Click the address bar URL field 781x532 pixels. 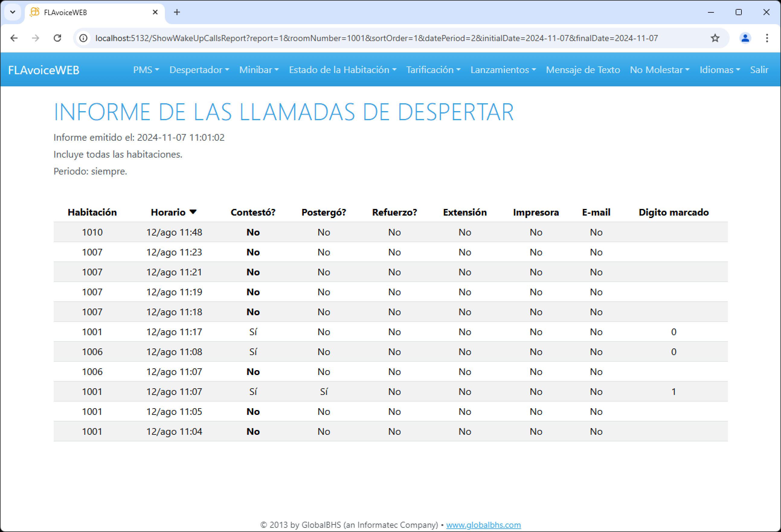pos(376,38)
